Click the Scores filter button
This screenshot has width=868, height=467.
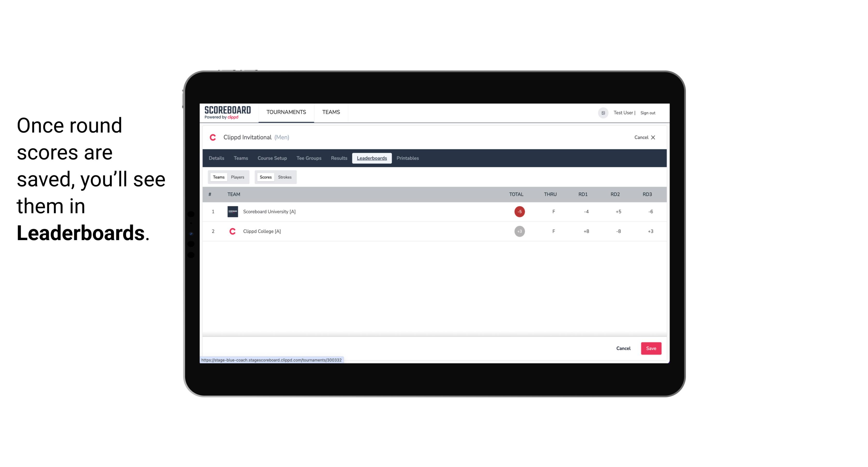[266, 177]
